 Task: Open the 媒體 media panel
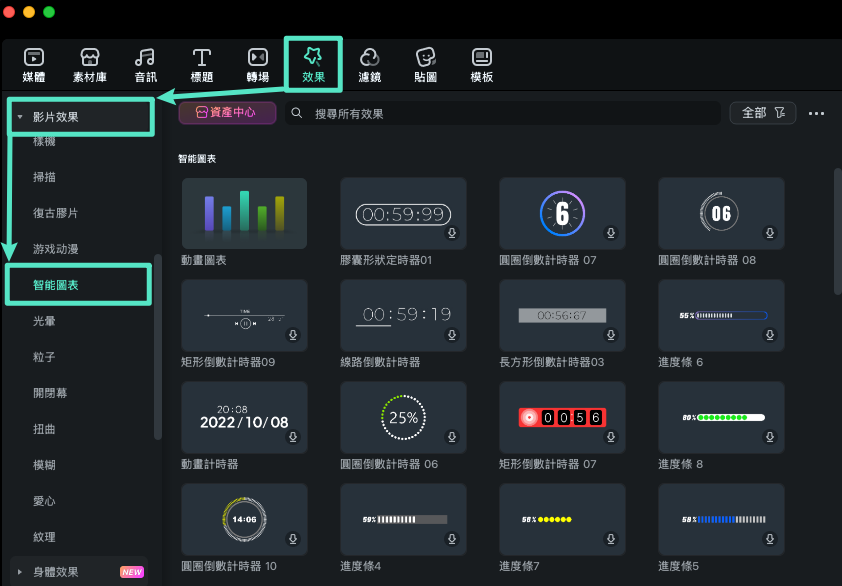[x=33, y=63]
